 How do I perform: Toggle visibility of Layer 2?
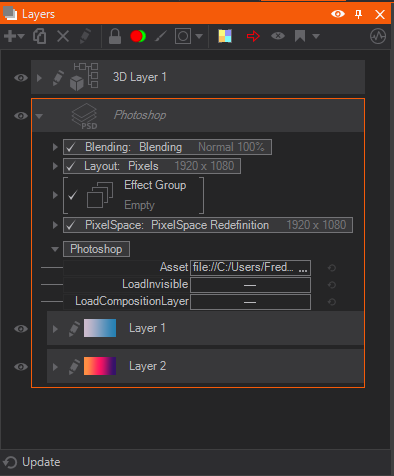[21, 367]
